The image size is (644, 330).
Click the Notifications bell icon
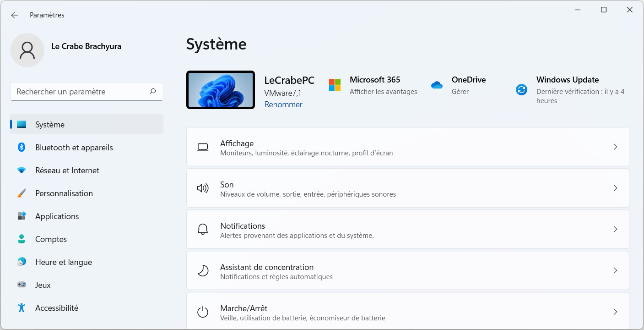(203, 229)
